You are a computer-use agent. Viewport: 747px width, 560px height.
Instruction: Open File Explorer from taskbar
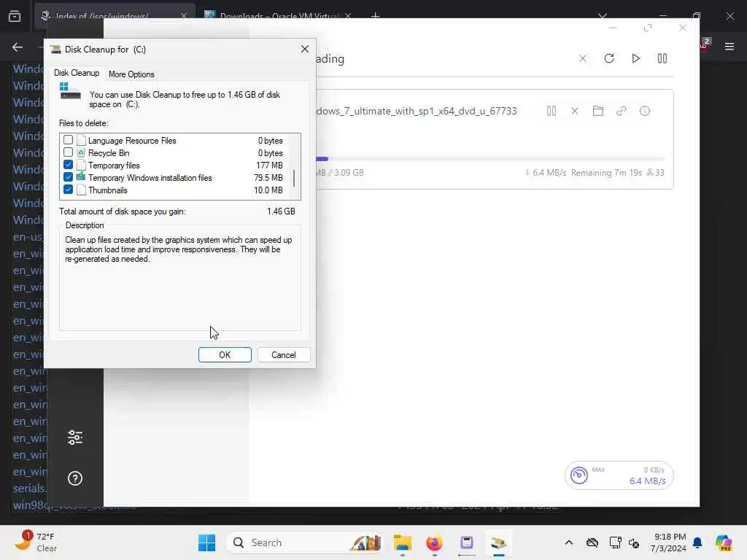403,542
